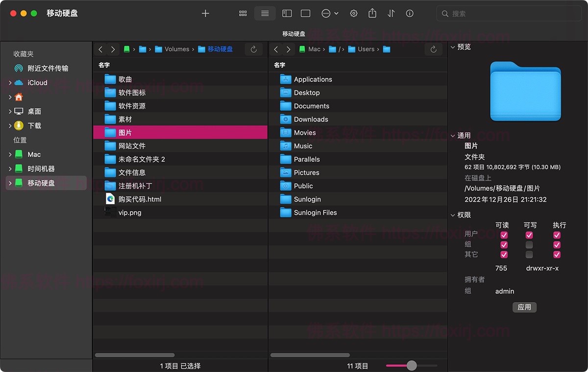Viewport: 588px width, 372px height.
Task: Switch left pane to grid view
Action: point(243,13)
